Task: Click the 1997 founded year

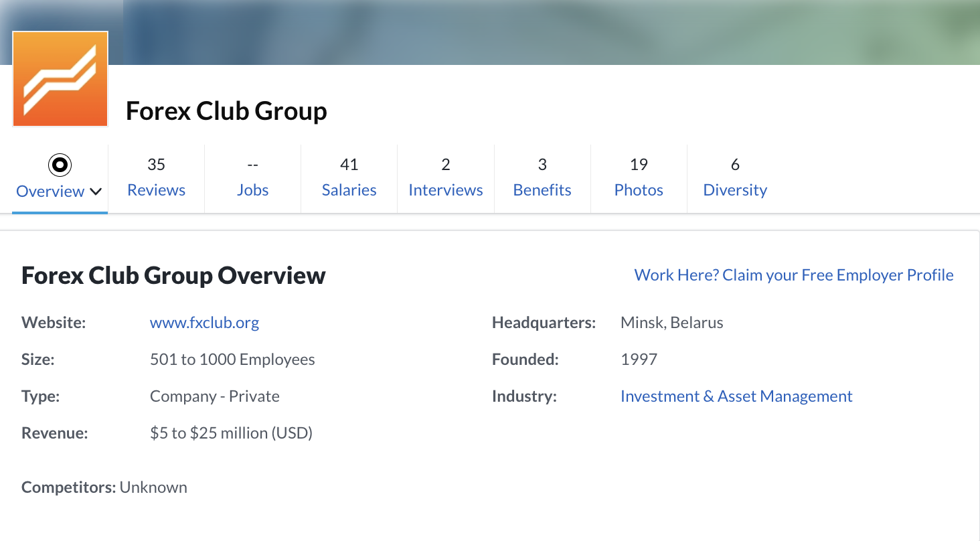Action: click(x=639, y=360)
